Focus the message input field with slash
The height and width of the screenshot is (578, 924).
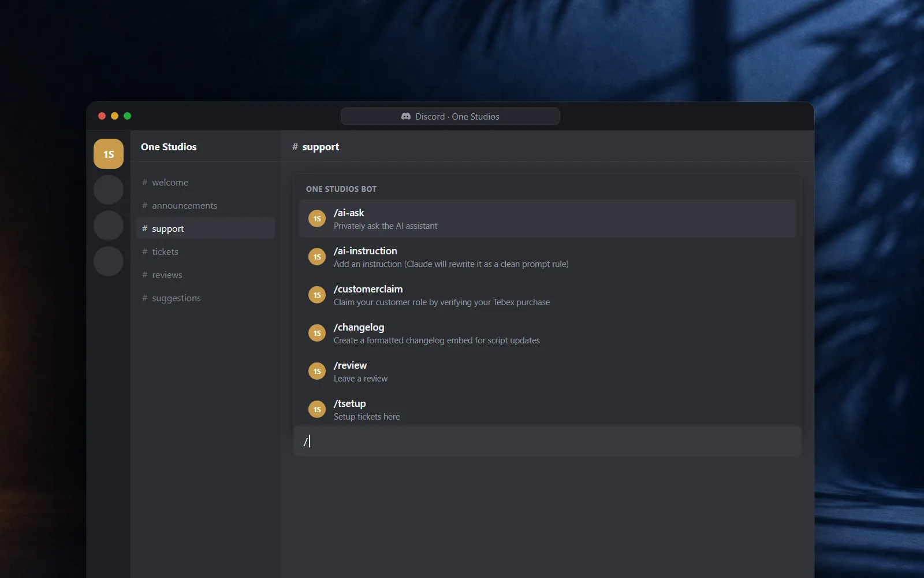pos(547,441)
